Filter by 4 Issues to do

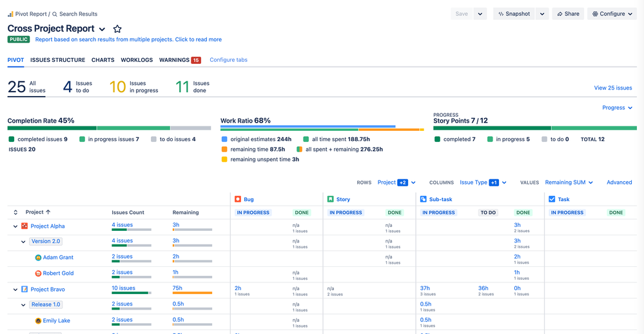tap(77, 86)
